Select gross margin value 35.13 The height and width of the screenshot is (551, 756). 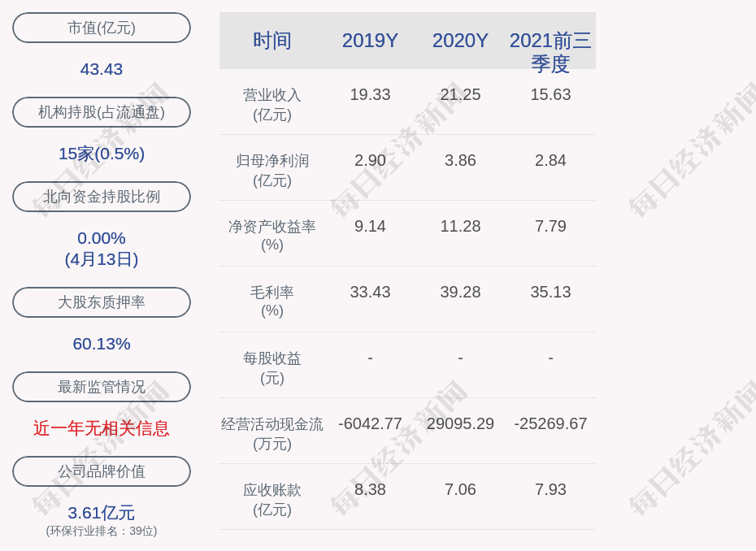tap(550, 292)
